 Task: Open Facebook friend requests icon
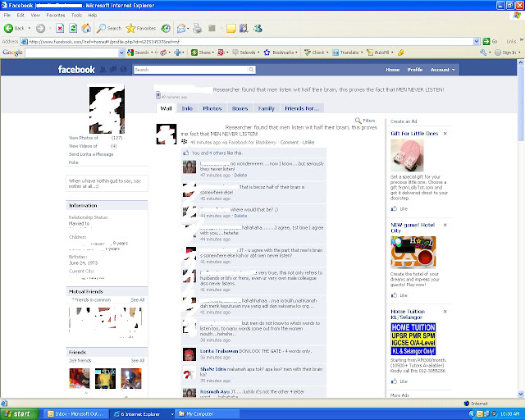tap(103, 70)
